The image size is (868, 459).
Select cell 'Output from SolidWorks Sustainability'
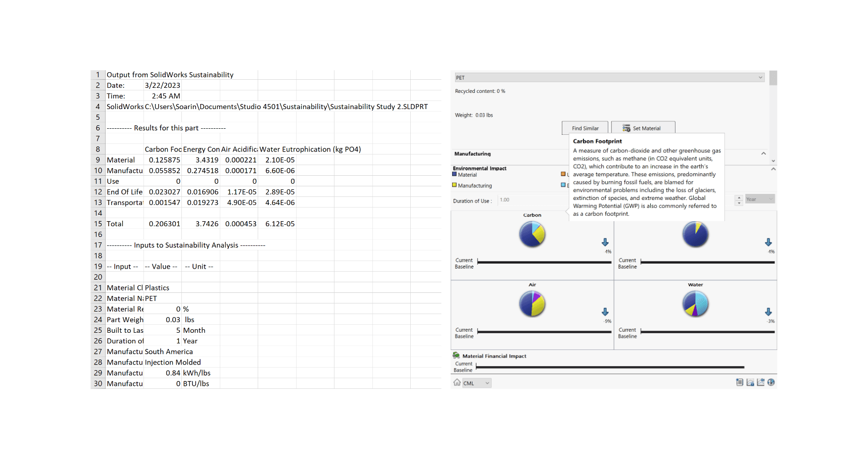pyautogui.click(x=170, y=75)
